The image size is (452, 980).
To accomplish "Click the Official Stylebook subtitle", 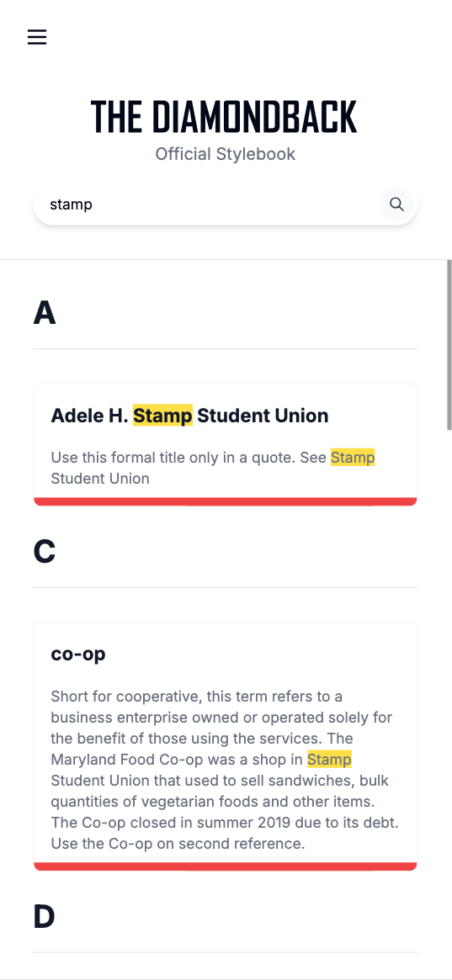I will click(x=225, y=154).
